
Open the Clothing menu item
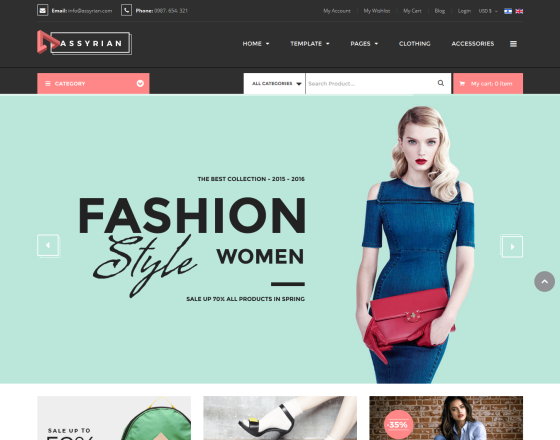point(415,44)
